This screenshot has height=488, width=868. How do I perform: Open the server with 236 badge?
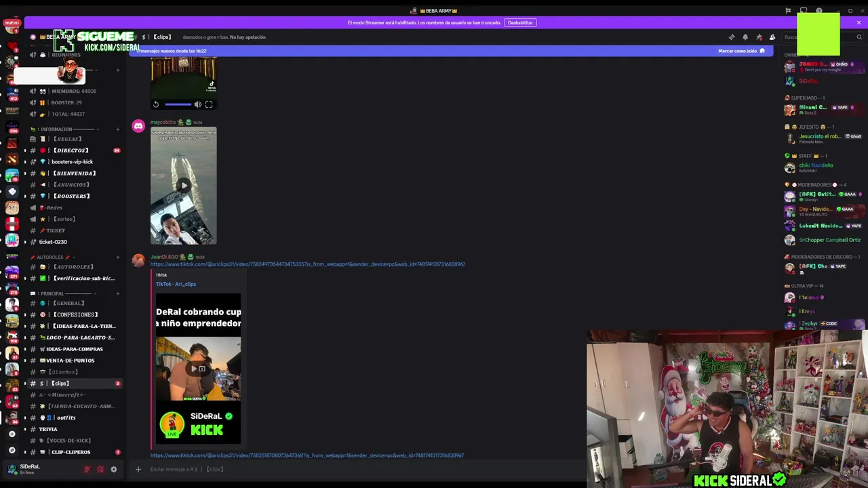(x=12, y=127)
